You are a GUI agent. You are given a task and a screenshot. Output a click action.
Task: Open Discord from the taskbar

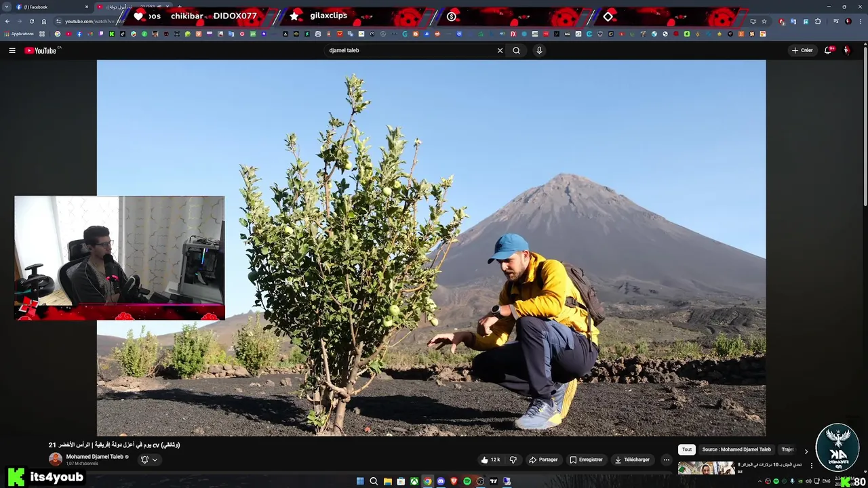coord(441,481)
